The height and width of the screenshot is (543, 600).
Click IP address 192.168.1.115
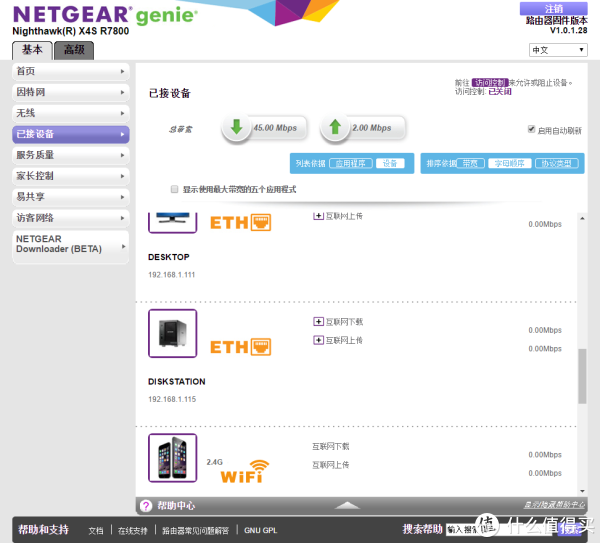click(172, 399)
